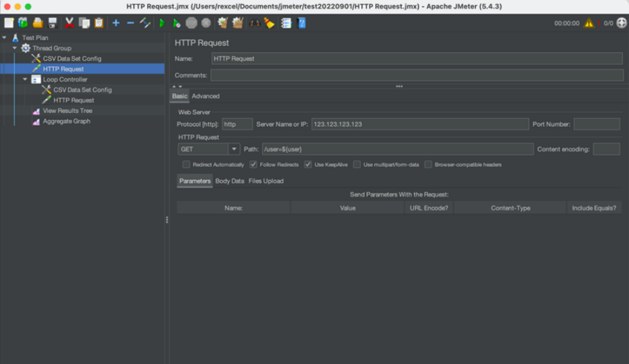Click the Open file folder icon
Screen dimensions: 629x364
tap(37, 23)
